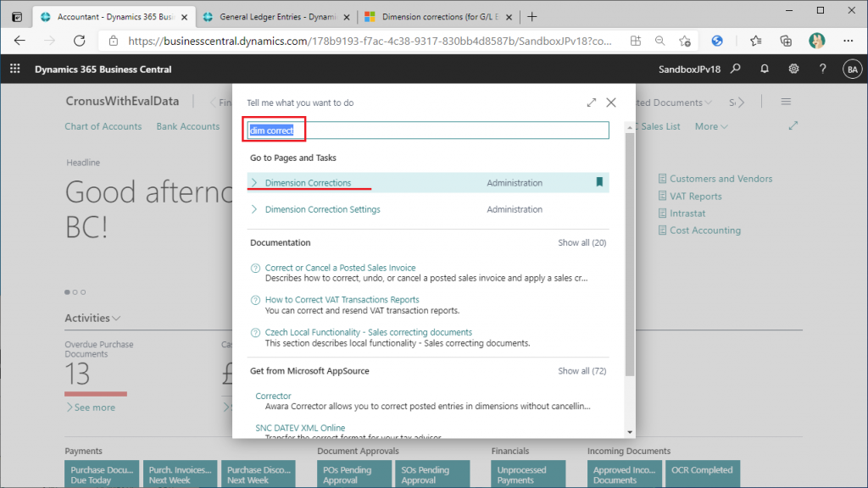Open How to Correct VAT Transactions Reports

[x=342, y=300]
